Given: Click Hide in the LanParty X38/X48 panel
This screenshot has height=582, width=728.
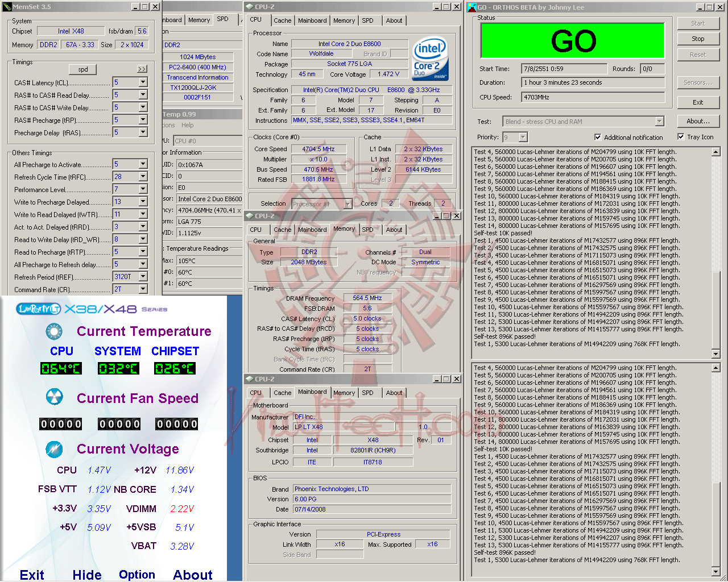Looking at the screenshot, I should click(x=87, y=574).
